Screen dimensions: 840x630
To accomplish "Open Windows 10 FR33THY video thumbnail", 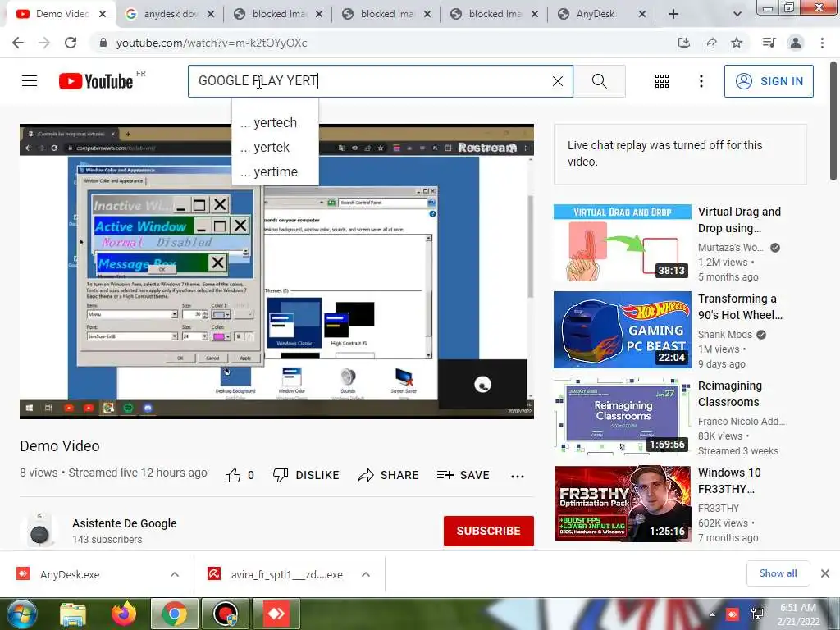I will point(622,504).
